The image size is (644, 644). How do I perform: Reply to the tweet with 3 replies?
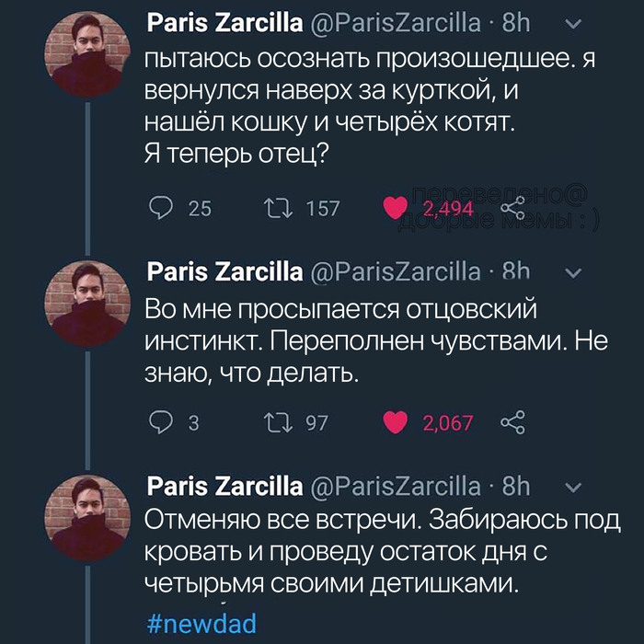pos(160,422)
